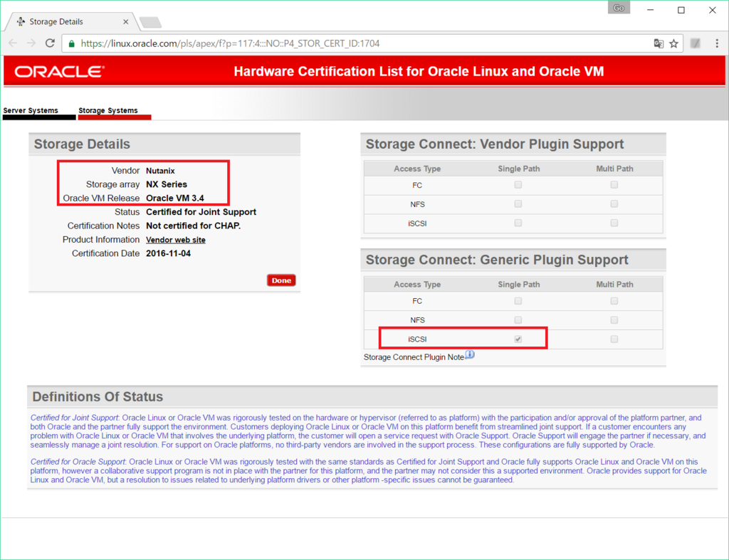This screenshot has width=729, height=560.
Task: Toggle Vendor Plugin NFS Single Path checkbox
Action: click(x=518, y=204)
